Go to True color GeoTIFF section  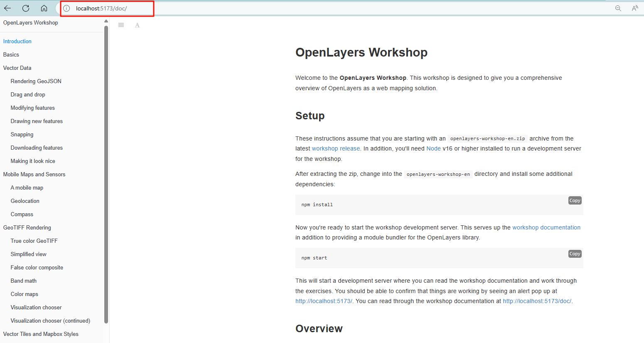(x=34, y=241)
